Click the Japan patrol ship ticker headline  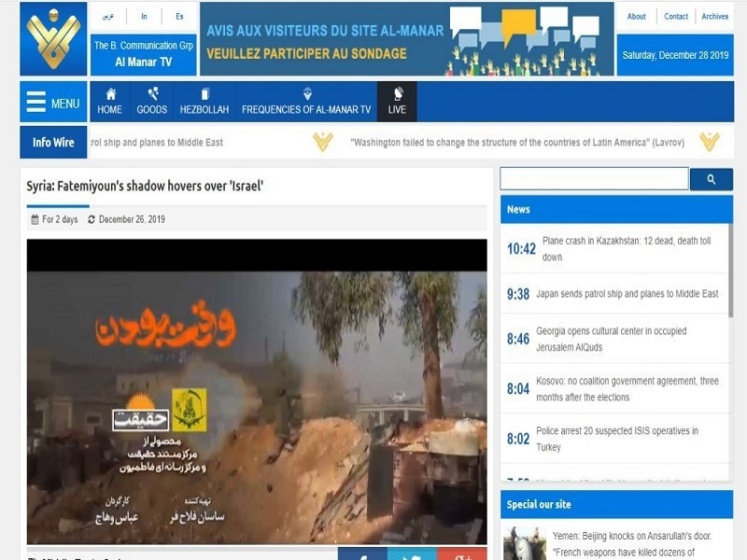click(157, 143)
